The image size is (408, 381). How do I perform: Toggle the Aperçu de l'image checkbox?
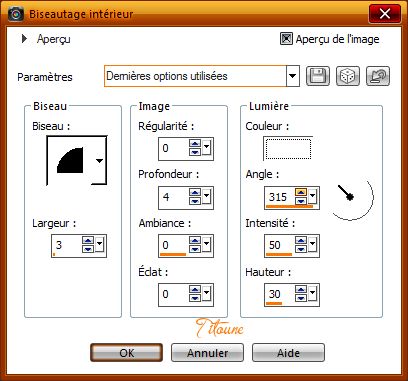(286, 39)
